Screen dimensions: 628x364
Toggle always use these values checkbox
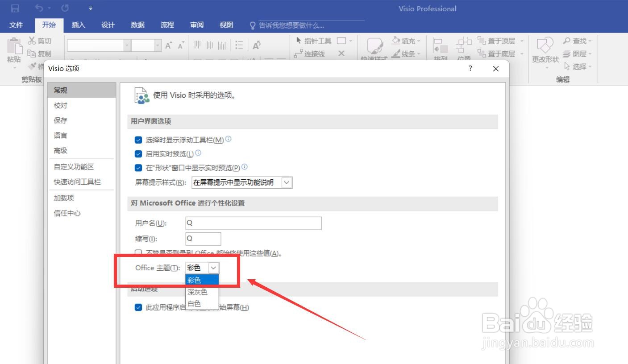tap(138, 253)
